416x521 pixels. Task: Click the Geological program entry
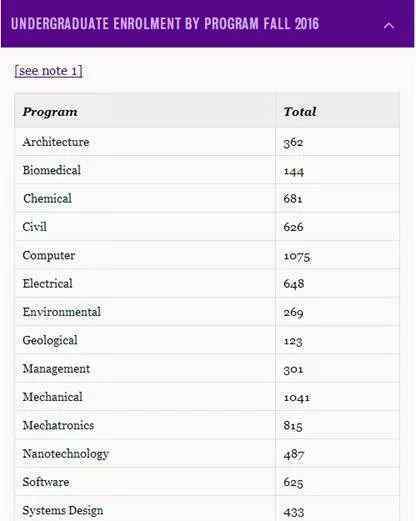coord(50,340)
